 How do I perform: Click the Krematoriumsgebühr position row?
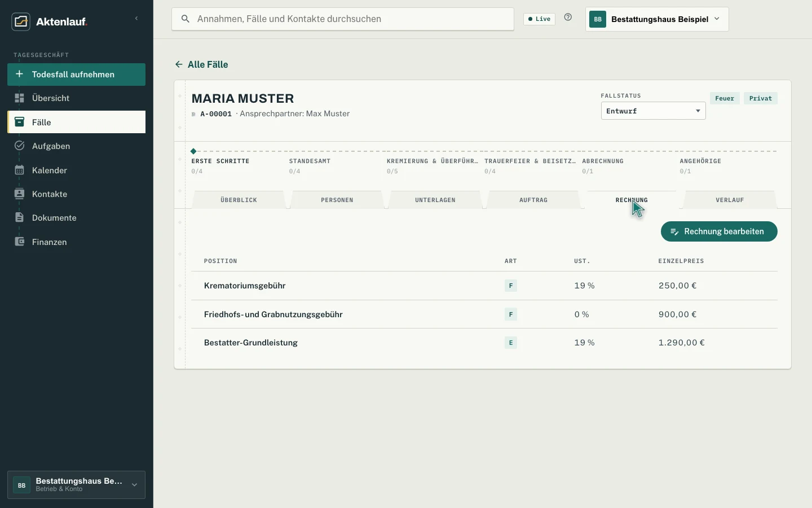pos(484,286)
